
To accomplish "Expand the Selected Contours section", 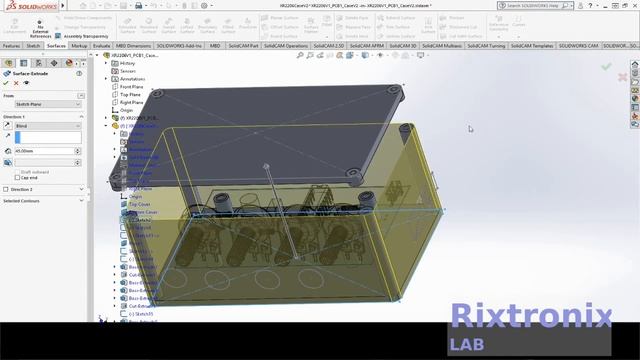I will click(x=81, y=201).
